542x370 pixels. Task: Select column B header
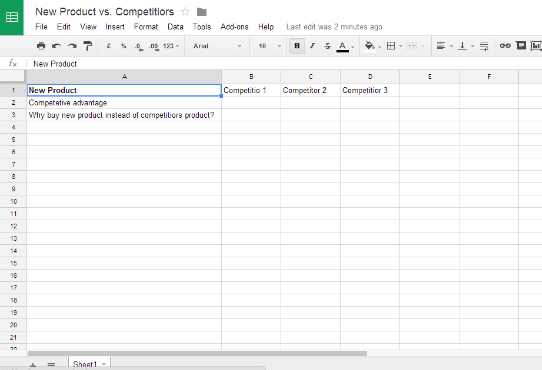click(251, 77)
